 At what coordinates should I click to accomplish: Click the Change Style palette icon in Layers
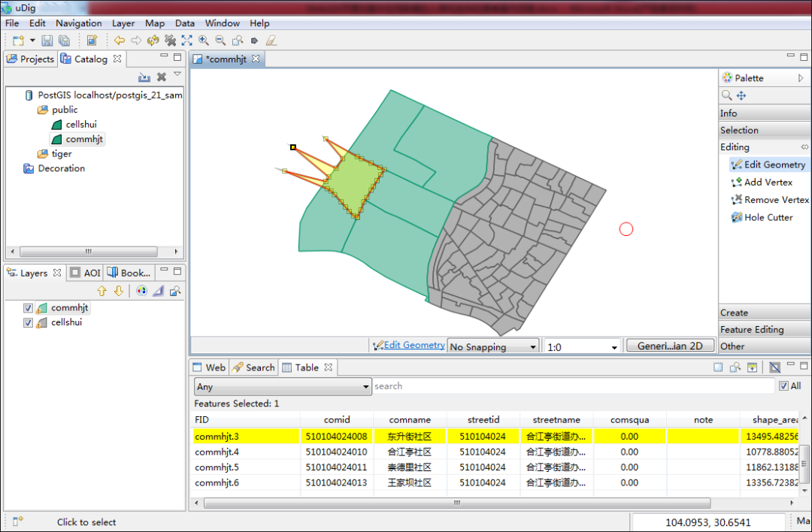[141, 291]
